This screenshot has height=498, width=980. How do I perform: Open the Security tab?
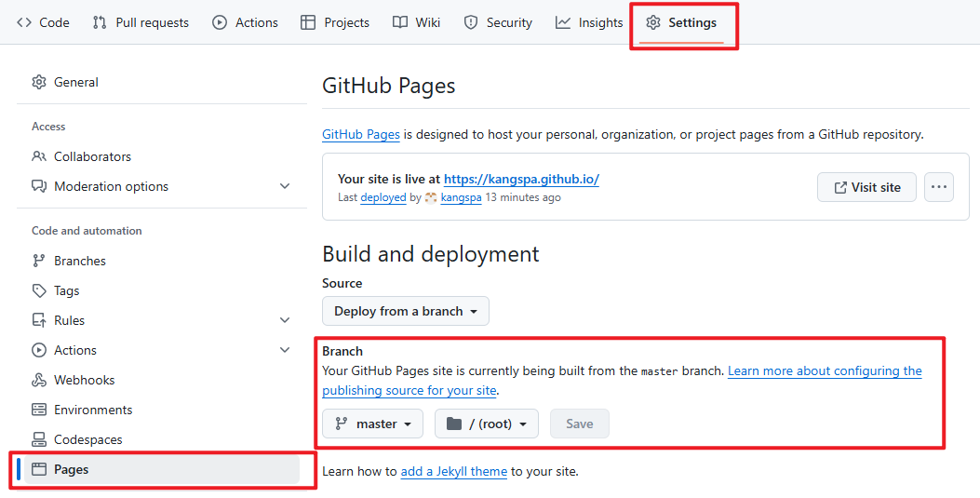point(498,22)
